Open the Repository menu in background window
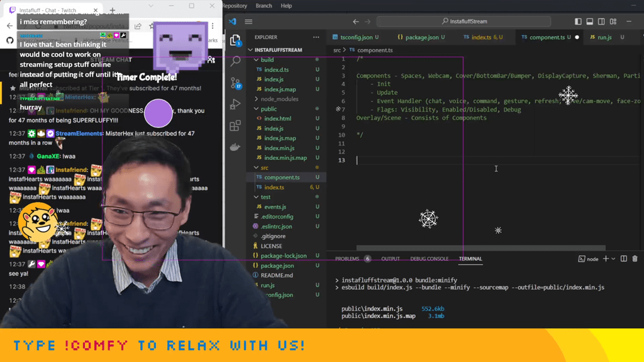This screenshot has width=644, height=362. (x=235, y=6)
